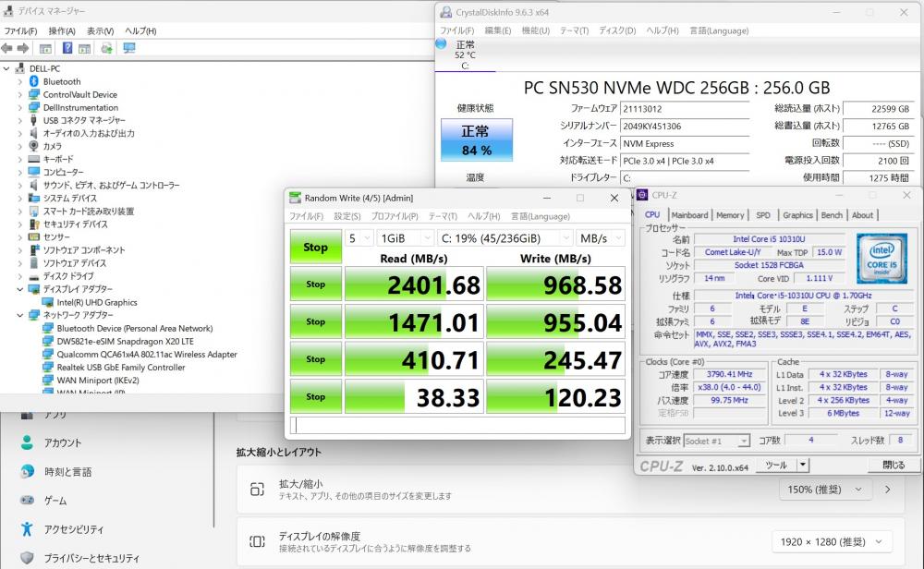Switch to the Mainboard tab in CPU-Z
Viewport: 924px width, 569px height.
click(x=689, y=215)
